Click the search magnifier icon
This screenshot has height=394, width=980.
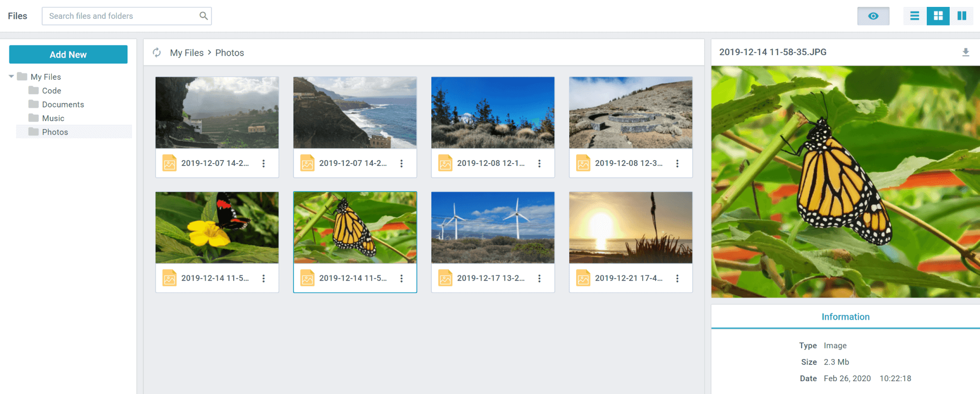click(x=203, y=16)
